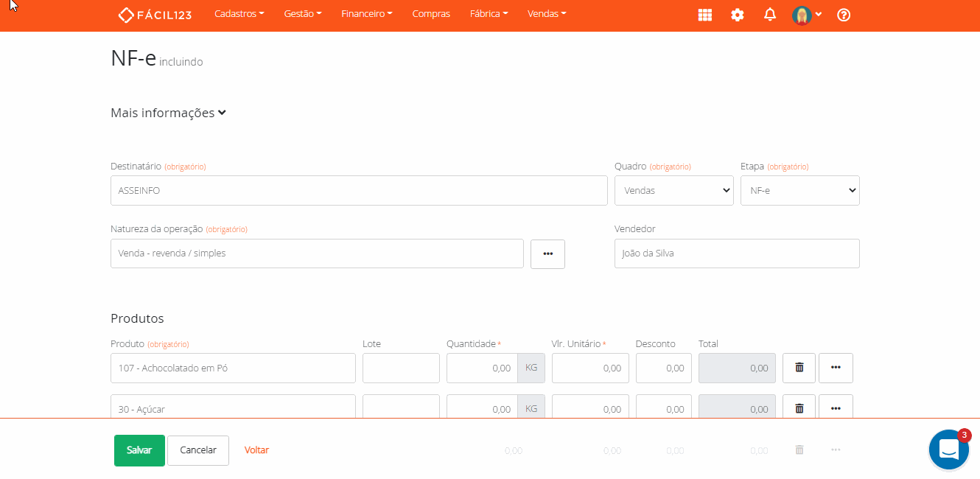This screenshot has width=980, height=479.
Task: Open the Cadastros menu
Action: [x=239, y=14]
